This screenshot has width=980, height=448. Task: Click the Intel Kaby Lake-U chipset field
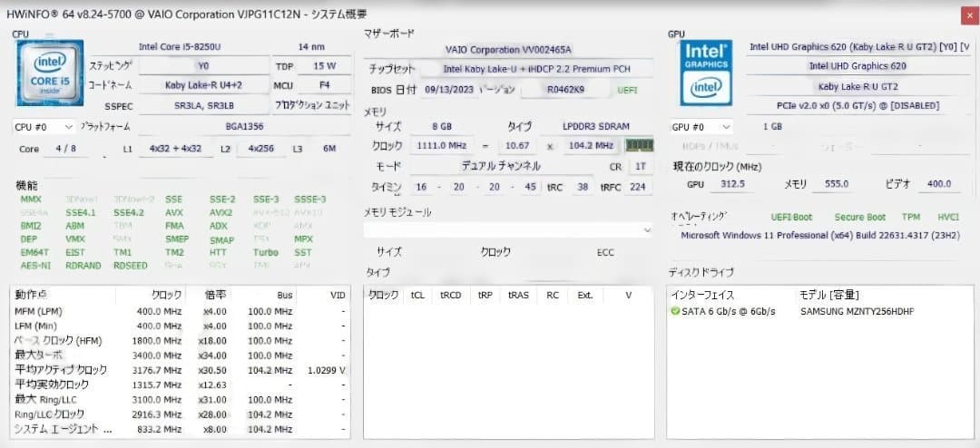(x=536, y=69)
